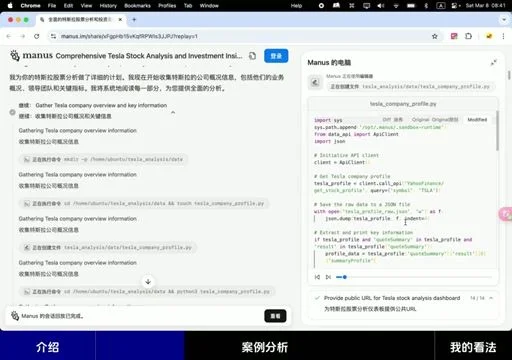This screenshot has width=512, height=360.
Task: Open the Chrome menu in menu bar
Action: [30, 5]
